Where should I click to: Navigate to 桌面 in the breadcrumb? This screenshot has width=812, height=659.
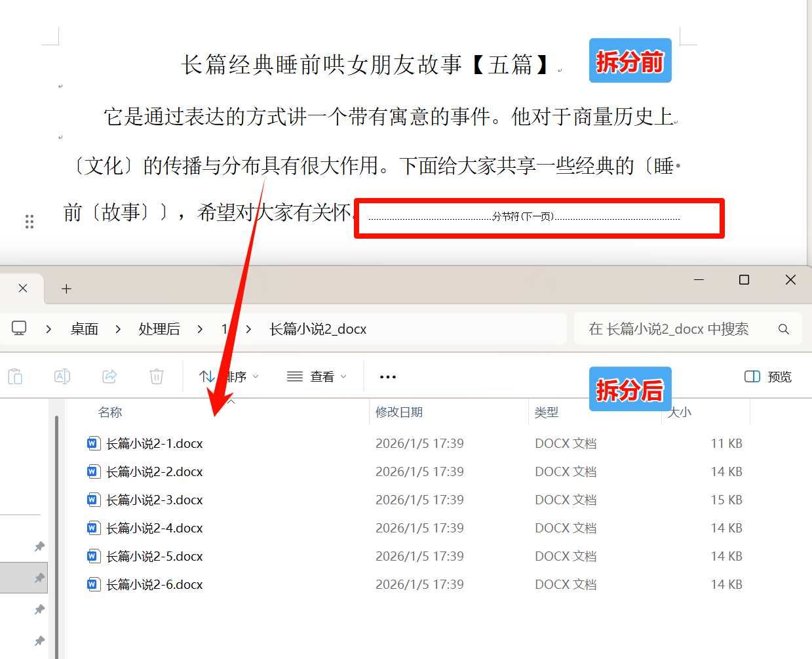tap(84, 329)
